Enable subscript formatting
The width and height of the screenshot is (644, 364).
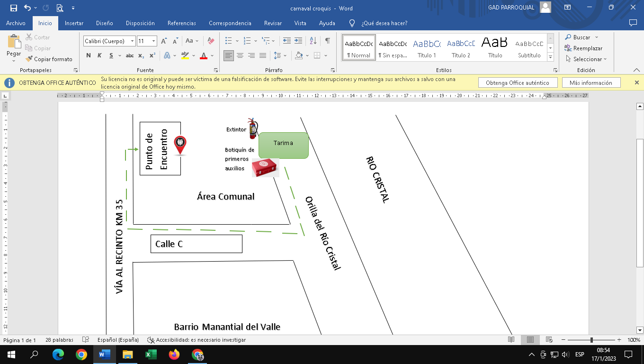tap(141, 56)
